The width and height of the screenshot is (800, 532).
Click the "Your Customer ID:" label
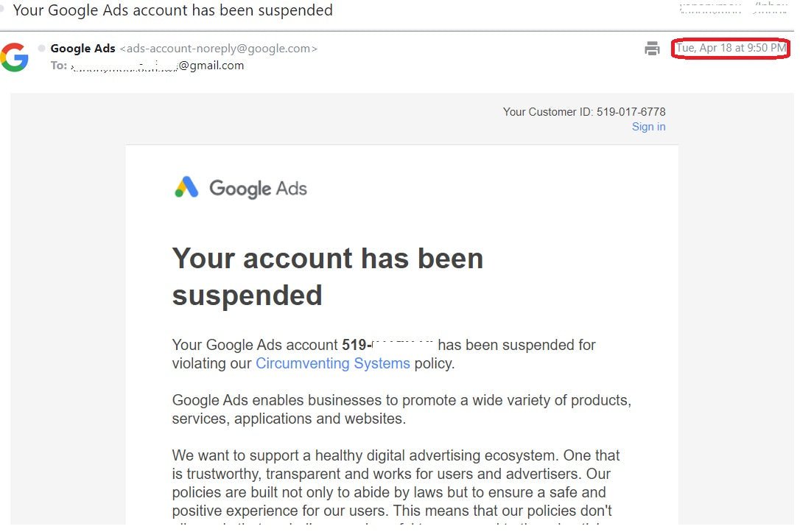[548, 112]
